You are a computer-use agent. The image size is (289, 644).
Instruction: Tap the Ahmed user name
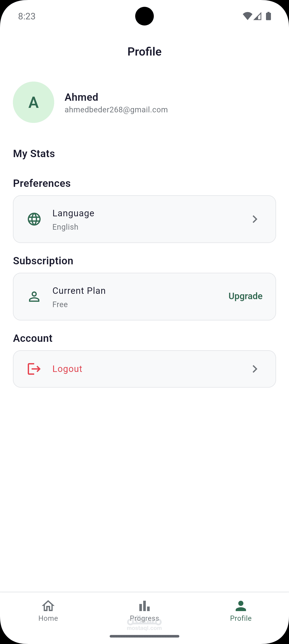point(81,97)
